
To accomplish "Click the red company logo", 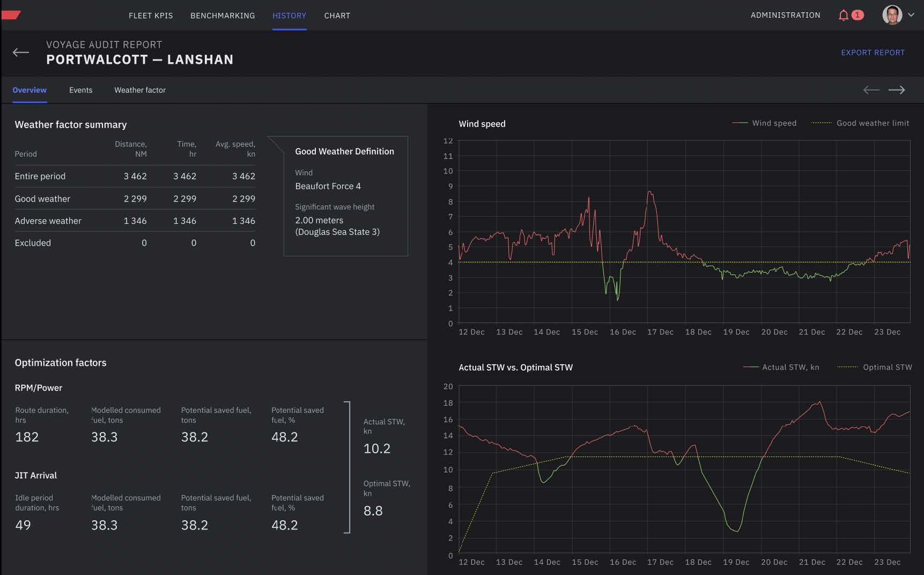I will click(x=11, y=15).
